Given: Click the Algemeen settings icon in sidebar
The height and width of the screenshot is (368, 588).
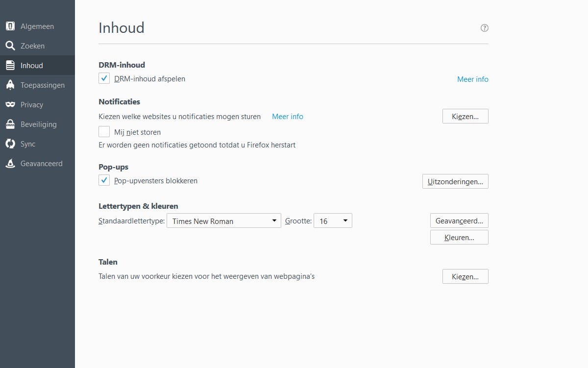Looking at the screenshot, I should pyautogui.click(x=10, y=26).
